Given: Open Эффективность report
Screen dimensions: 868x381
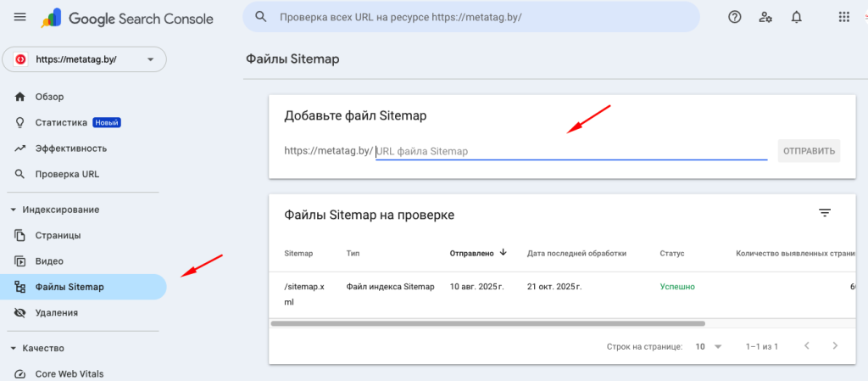Looking at the screenshot, I should [x=83, y=148].
